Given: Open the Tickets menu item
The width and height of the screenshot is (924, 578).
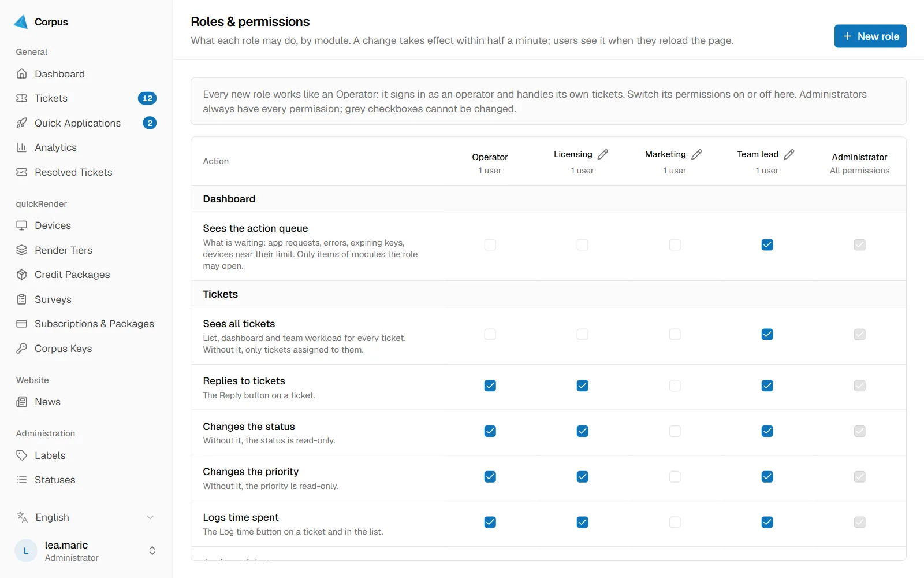Looking at the screenshot, I should (86, 98).
